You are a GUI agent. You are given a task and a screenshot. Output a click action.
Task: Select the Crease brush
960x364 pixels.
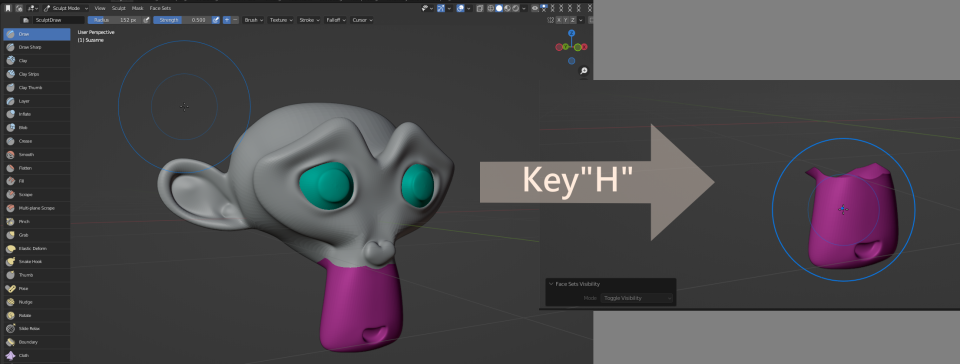point(36,141)
